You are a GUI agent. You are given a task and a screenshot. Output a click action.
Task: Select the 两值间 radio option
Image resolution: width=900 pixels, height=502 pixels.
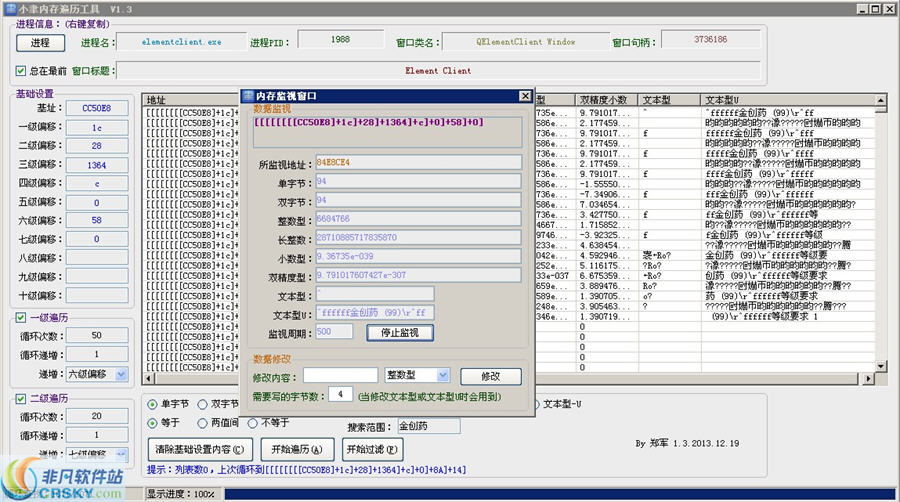[202, 423]
